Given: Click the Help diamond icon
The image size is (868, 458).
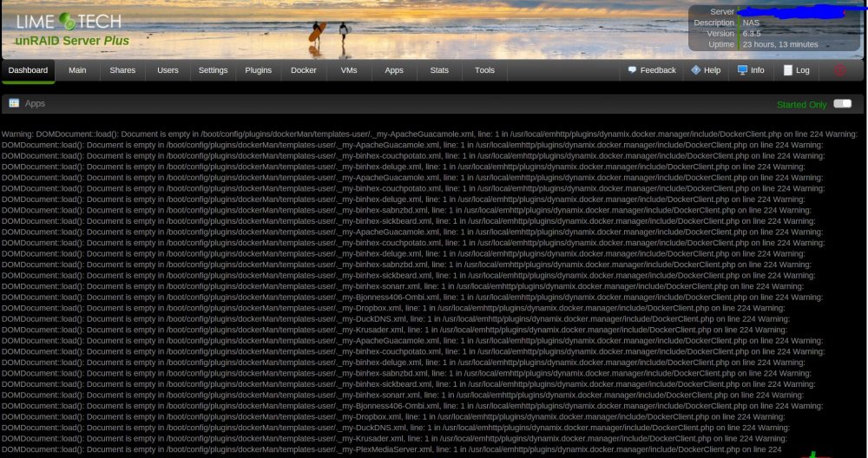Looking at the screenshot, I should [x=696, y=70].
